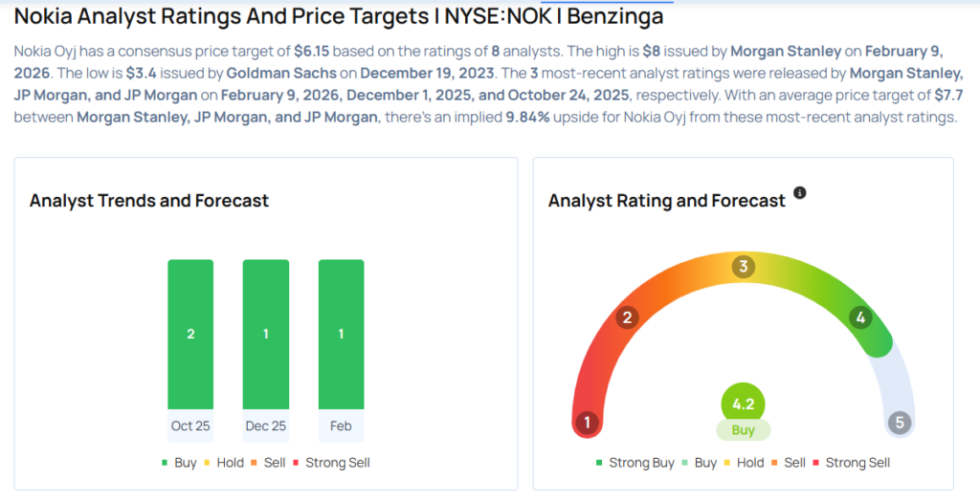Toggle the Sell legend in trends chart

[268, 463]
